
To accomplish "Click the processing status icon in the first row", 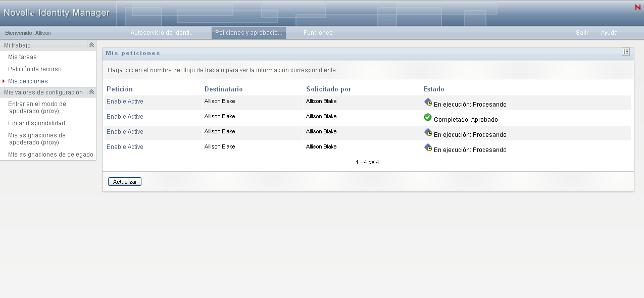I will [428, 102].
